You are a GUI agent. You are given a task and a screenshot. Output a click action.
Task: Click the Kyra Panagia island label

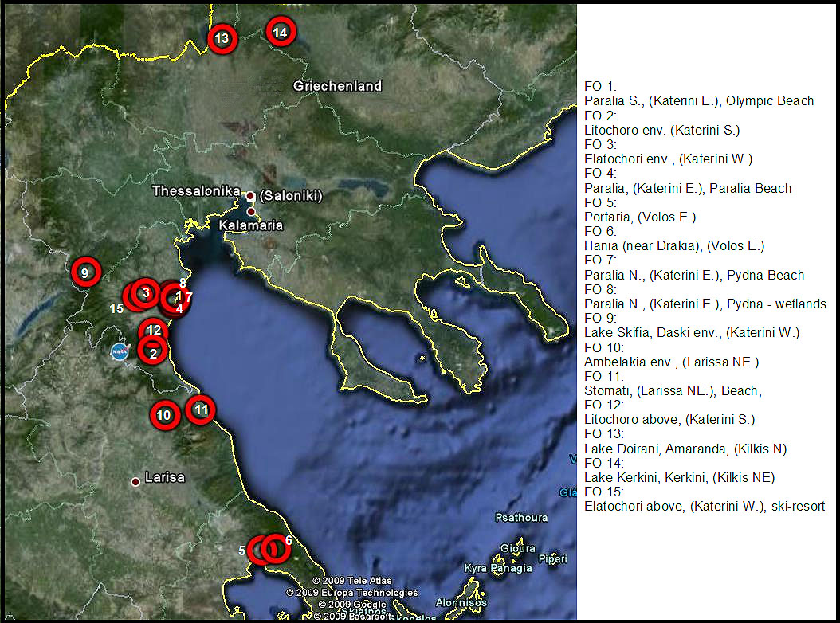(498, 568)
